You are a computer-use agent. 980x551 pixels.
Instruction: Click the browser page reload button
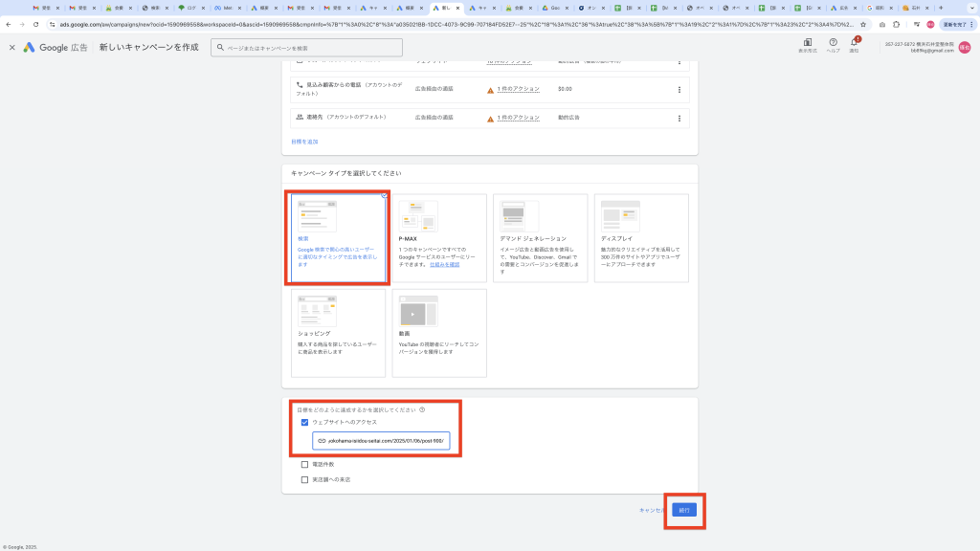35,24
